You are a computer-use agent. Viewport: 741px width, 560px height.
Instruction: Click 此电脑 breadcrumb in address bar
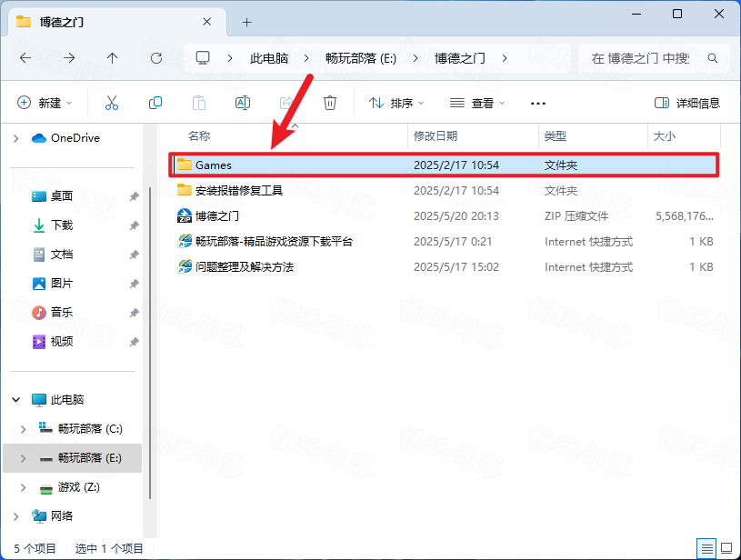[269, 58]
